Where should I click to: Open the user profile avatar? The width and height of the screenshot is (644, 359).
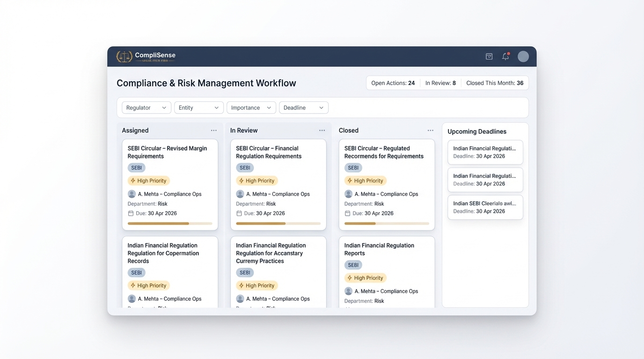[x=523, y=57]
